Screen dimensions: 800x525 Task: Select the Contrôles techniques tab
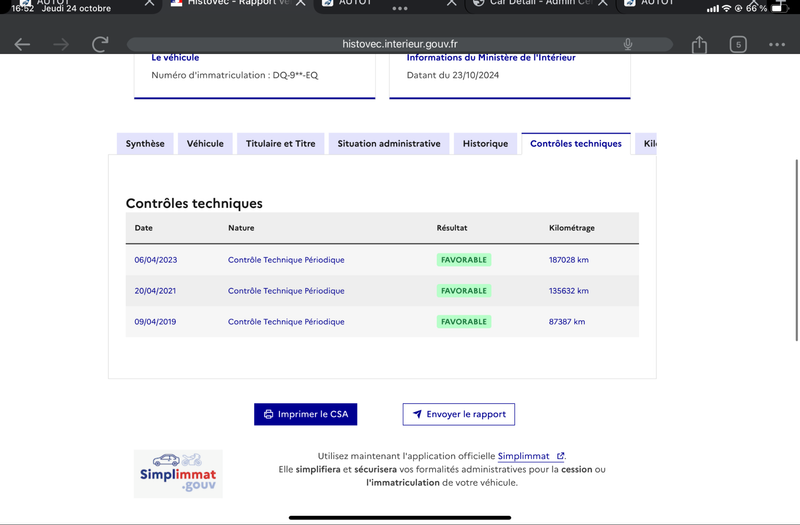(576, 144)
